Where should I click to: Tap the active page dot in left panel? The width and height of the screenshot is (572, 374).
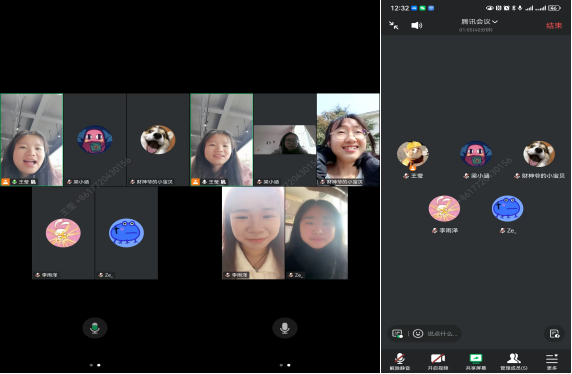pos(99,365)
